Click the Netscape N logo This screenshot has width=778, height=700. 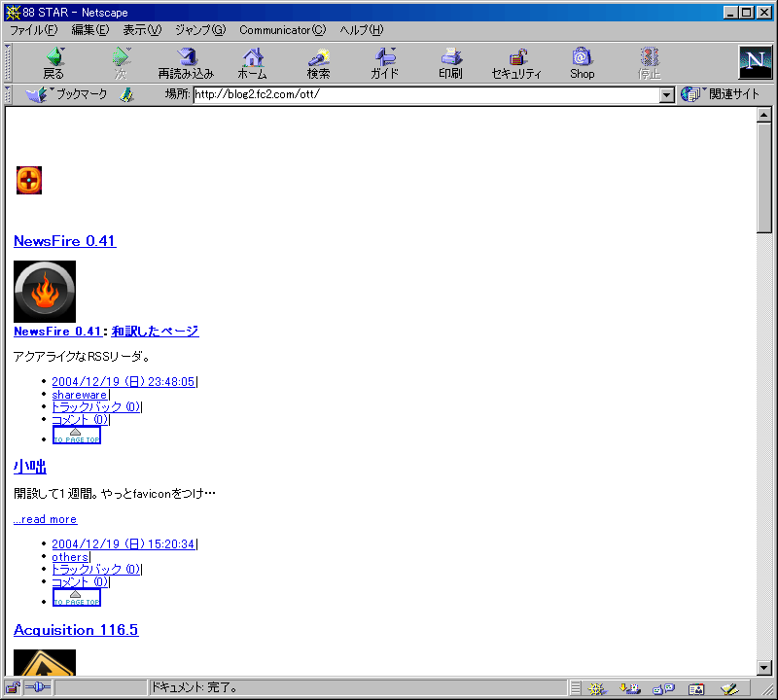tap(756, 62)
